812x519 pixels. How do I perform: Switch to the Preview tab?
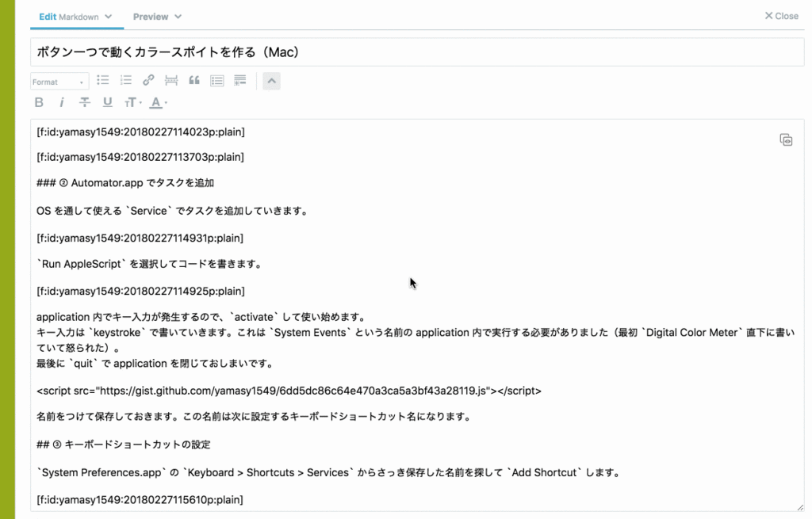click(x=151, y=16)
